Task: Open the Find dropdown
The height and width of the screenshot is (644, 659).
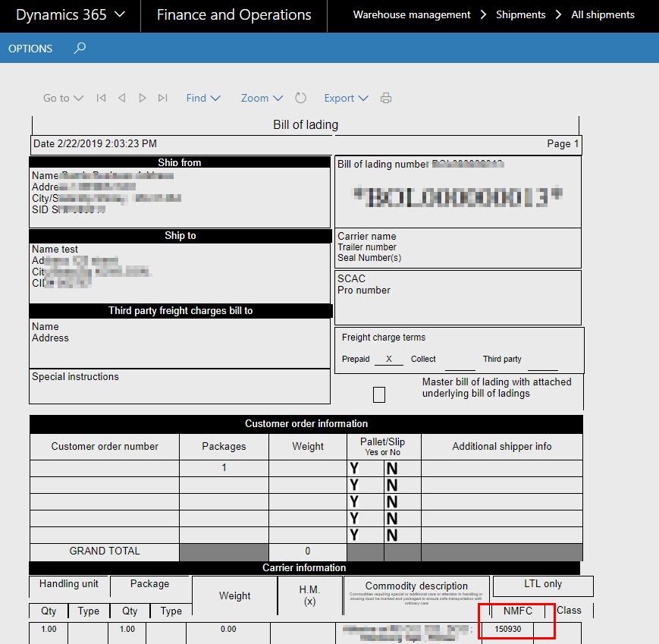Action: pos(203,98)
